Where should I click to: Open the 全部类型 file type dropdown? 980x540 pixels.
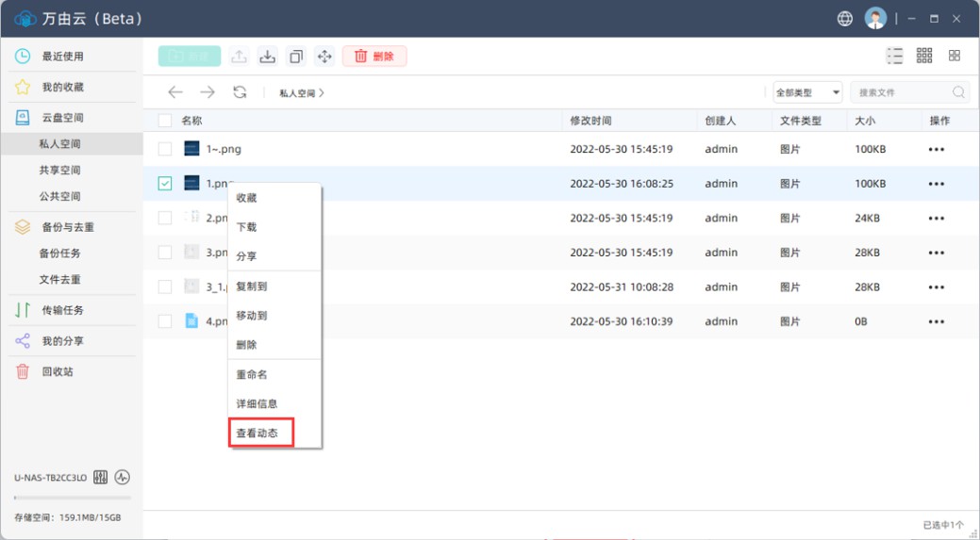807,92
